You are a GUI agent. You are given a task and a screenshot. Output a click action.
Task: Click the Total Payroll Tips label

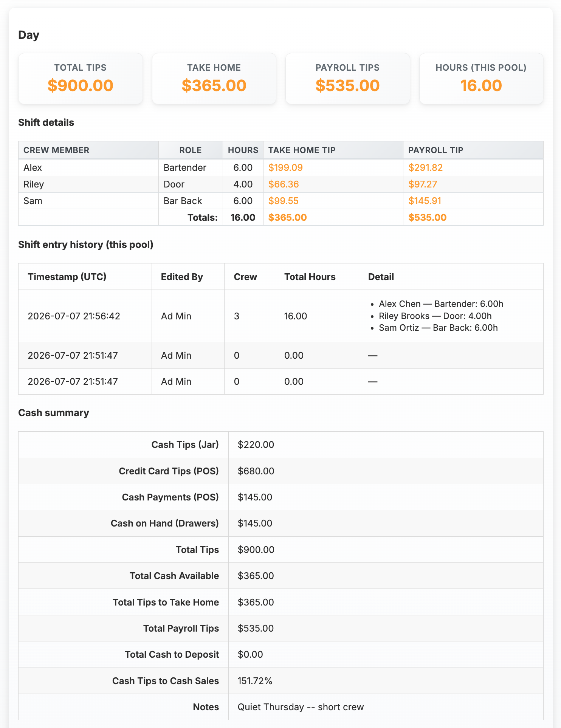coord(181,628)
